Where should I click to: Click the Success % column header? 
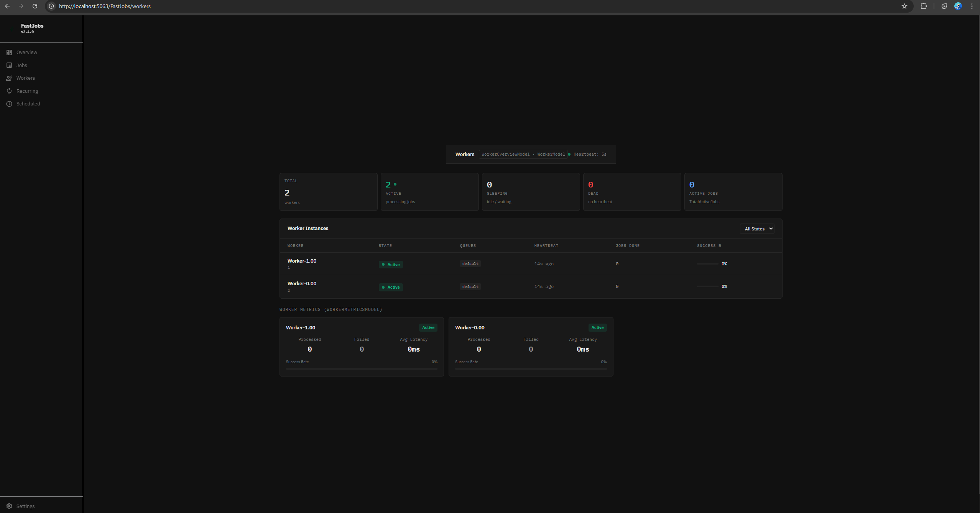tap(709, 246)
